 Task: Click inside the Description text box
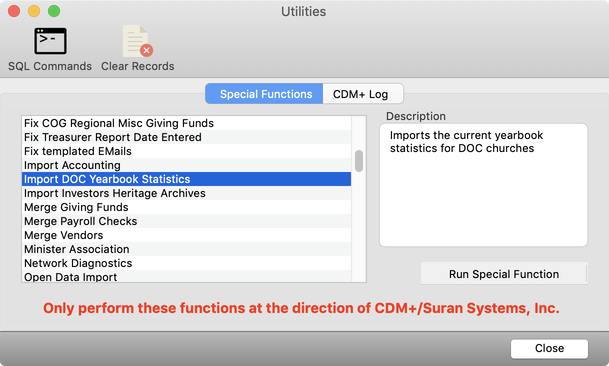click(483, 185)
